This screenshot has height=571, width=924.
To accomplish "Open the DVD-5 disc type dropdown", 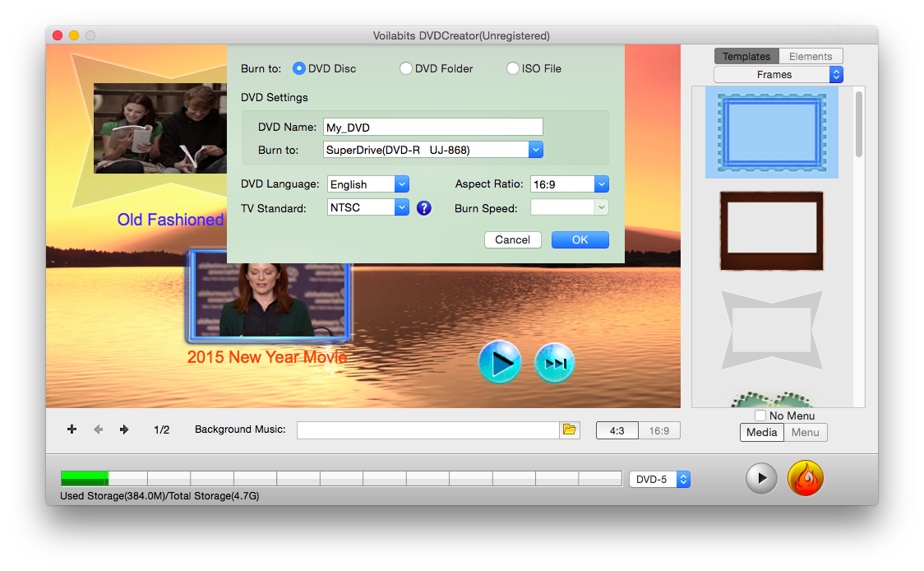I will 660,479.
